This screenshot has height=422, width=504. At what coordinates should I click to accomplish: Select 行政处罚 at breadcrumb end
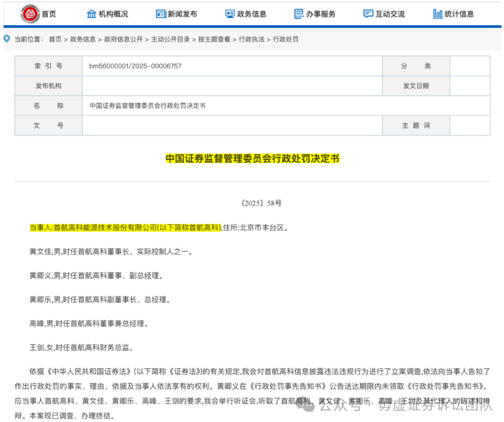tap(285, 39)
